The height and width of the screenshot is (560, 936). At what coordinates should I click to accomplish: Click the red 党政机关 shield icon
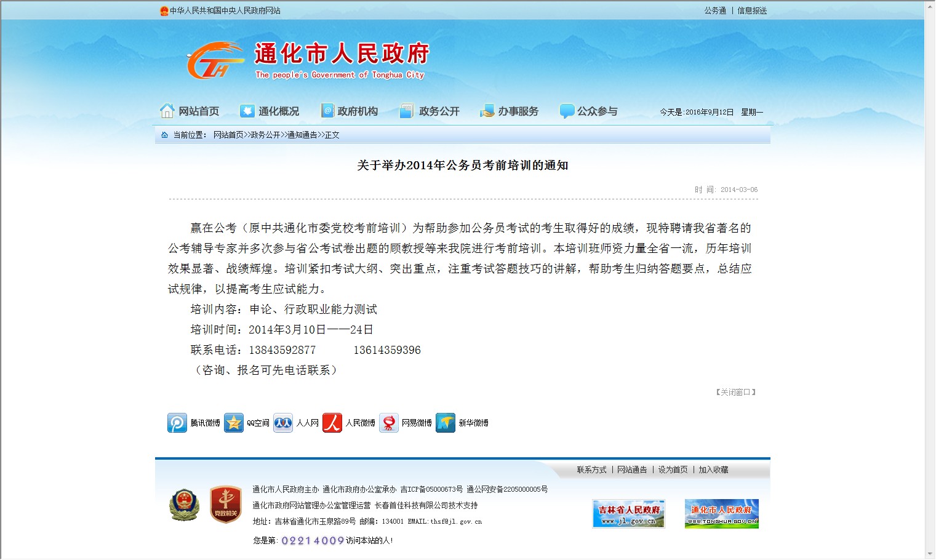point(225,505)
